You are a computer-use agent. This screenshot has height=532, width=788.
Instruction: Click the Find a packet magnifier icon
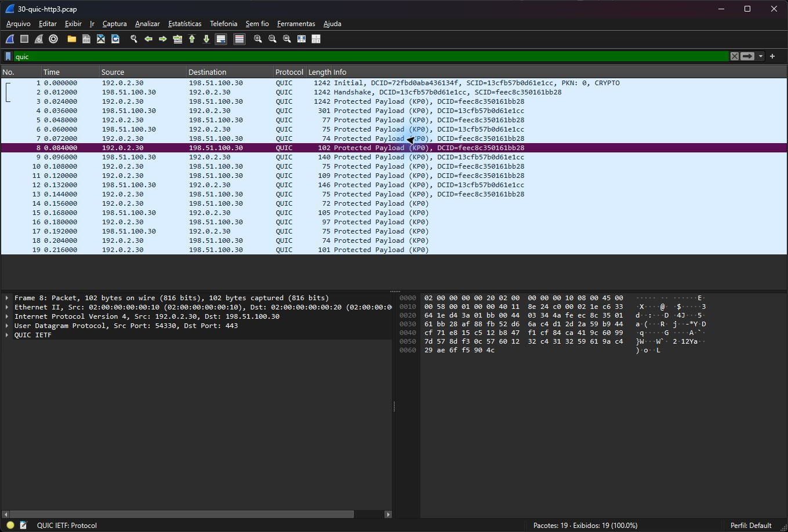[x=134, y=39]
